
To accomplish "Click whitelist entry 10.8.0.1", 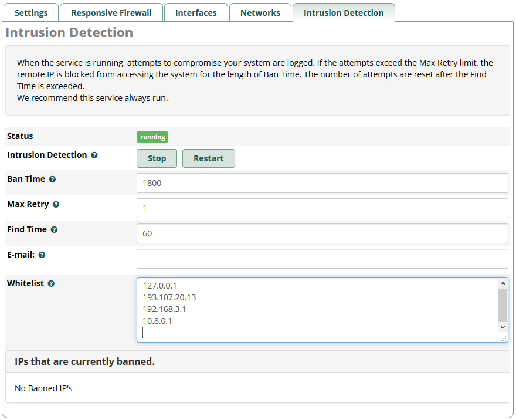I will tap(157, 321).
